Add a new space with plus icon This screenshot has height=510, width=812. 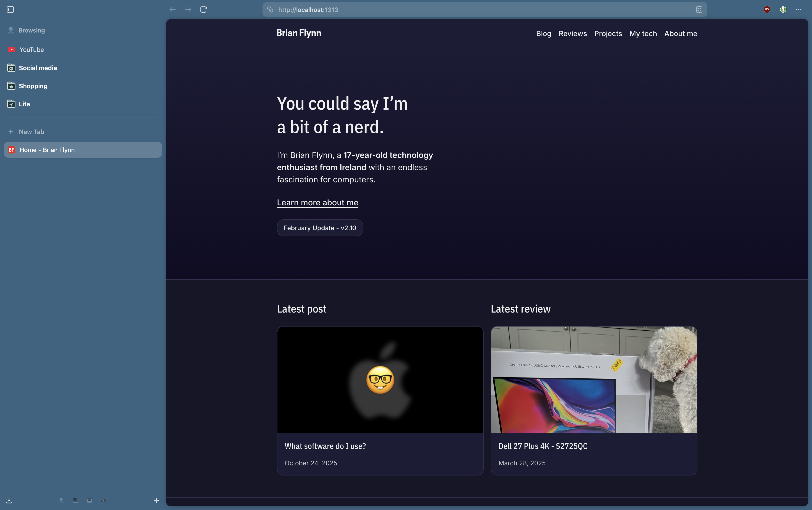point(156,501)
